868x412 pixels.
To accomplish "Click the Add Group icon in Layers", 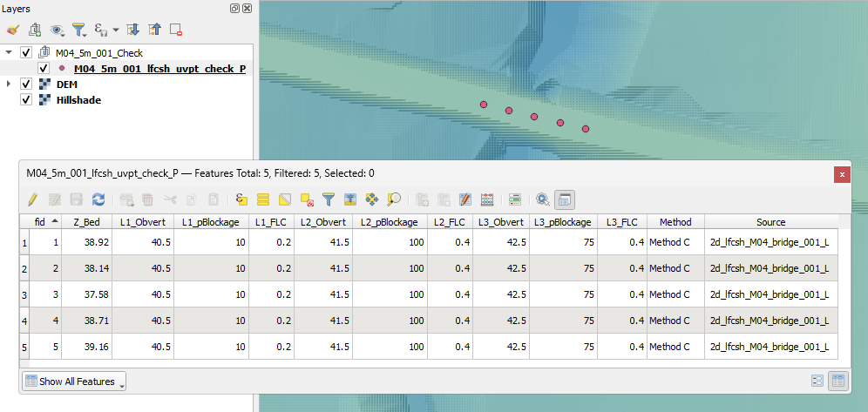I will click(x=36, y=30).
